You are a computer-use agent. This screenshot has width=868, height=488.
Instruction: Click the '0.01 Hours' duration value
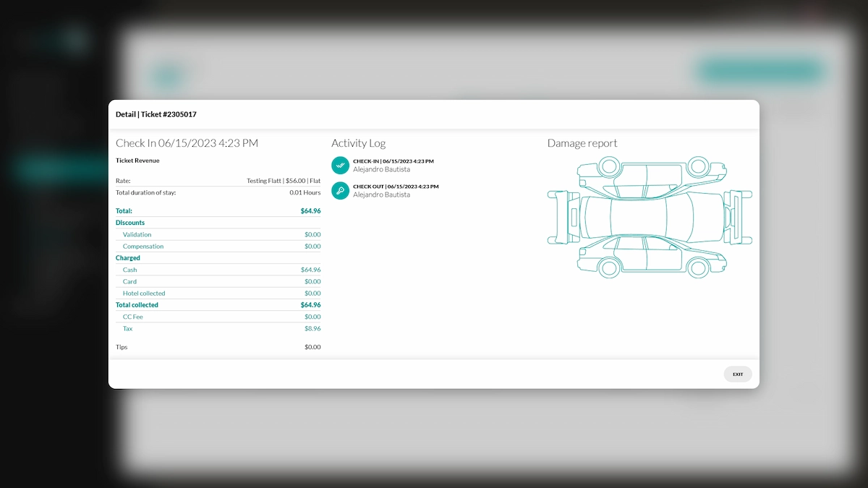click(x=305, y=193)
